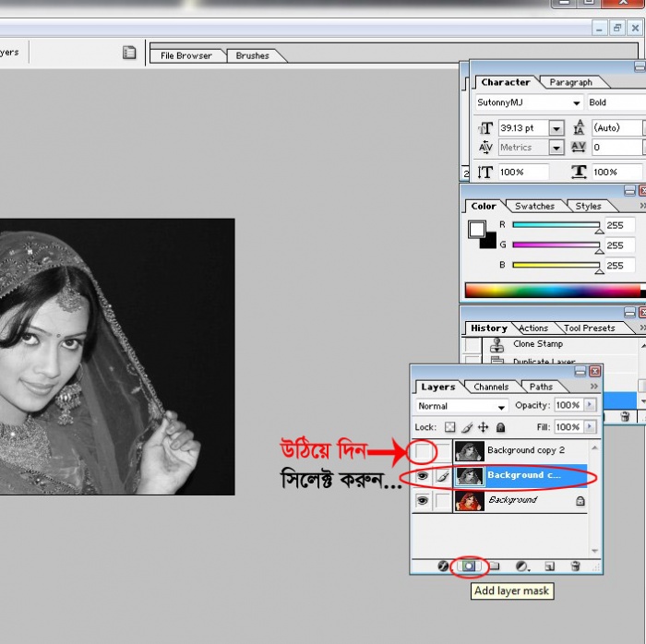Open the File Browser tab
The width and height of the screenshot is (646, 644).
(x=186, y=55)
